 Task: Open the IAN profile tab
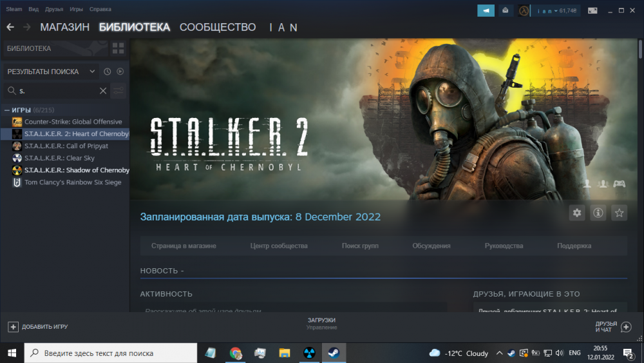pyautogui.click(x=283, y=27)
